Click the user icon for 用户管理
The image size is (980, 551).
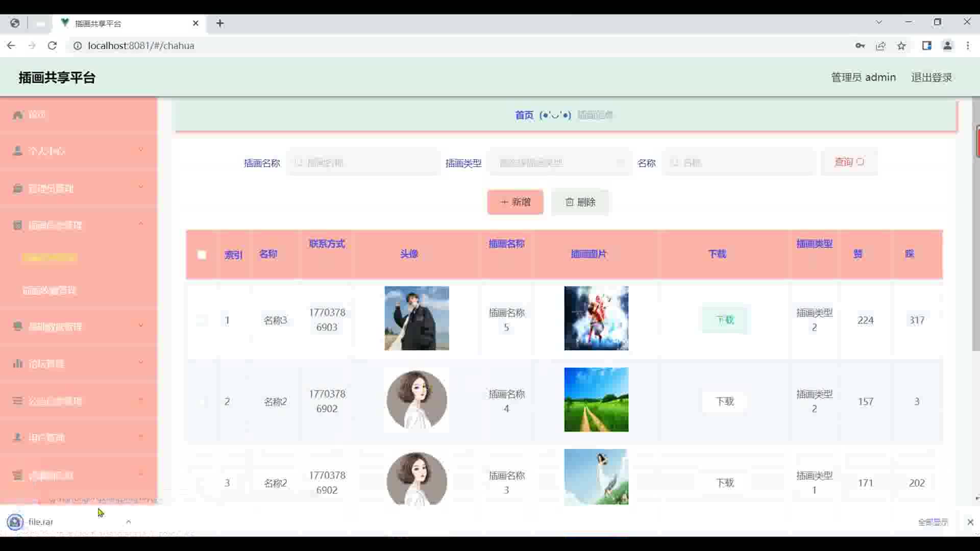click(18, 437)
